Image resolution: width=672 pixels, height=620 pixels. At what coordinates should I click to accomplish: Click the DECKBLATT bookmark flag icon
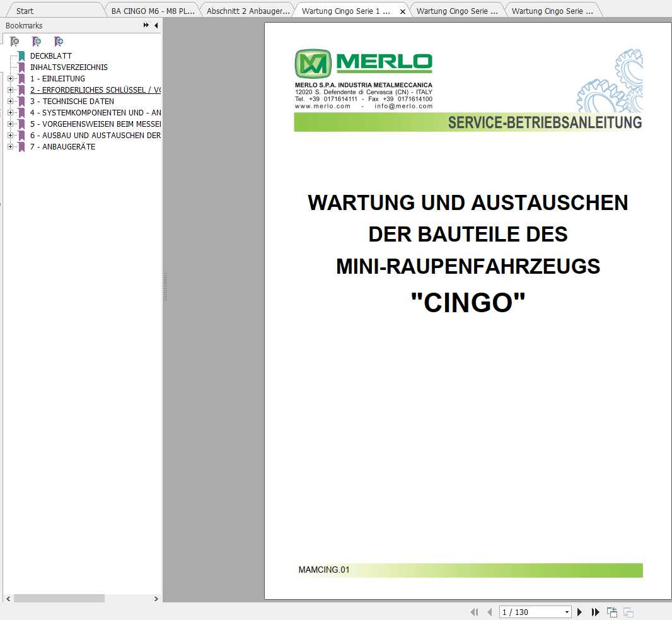coord(22,56)
